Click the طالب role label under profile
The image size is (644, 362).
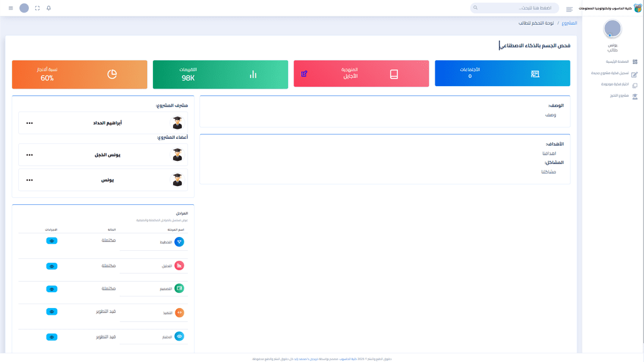click(613, 50)
